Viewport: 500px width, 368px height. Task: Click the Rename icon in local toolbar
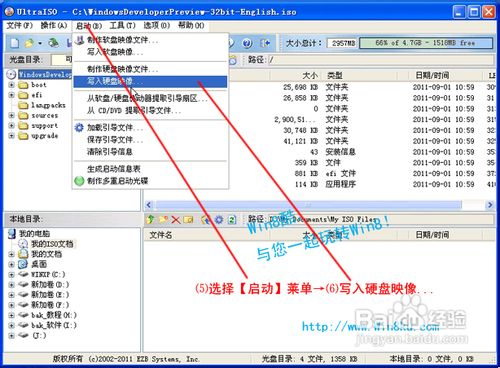coord(188,220)
